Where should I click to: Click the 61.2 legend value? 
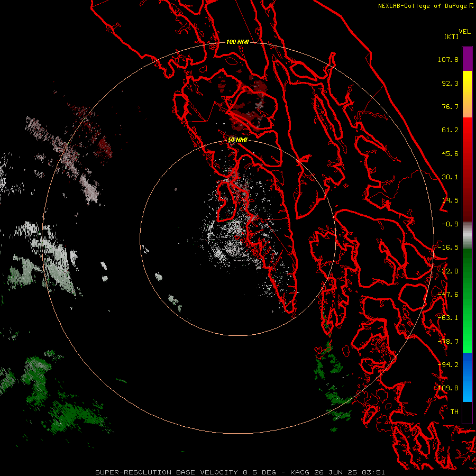click(450, 130)
